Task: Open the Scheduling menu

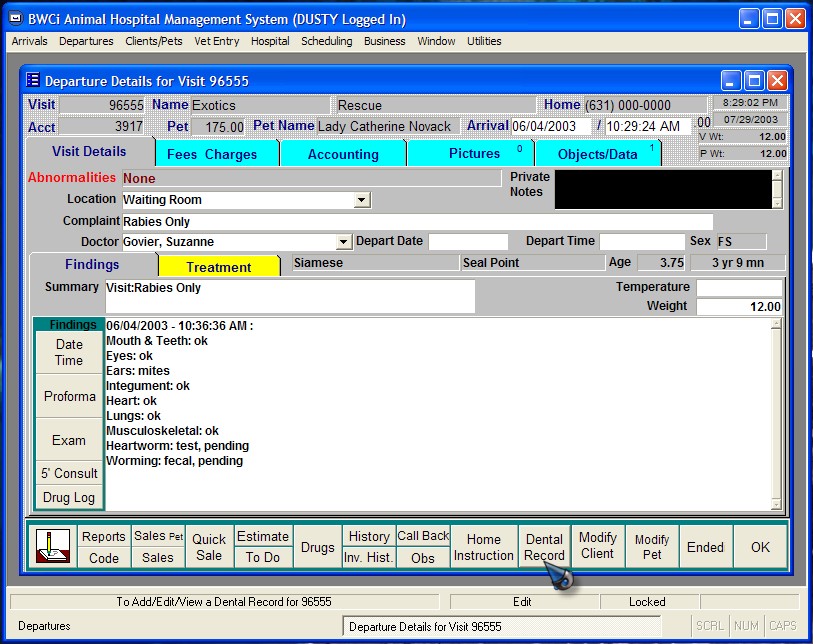Action: [x=327, y=41]
